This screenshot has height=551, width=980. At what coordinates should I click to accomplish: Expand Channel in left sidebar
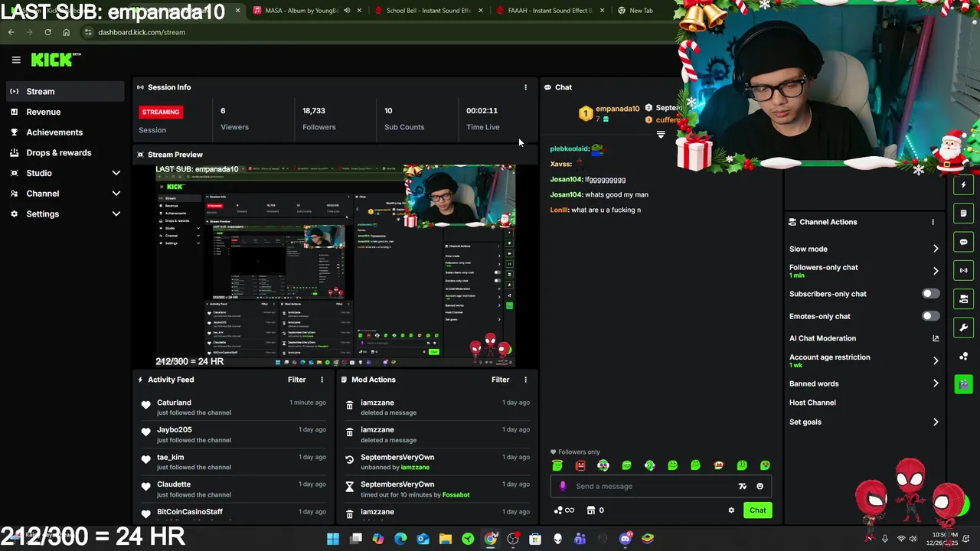tap(116, 194)
